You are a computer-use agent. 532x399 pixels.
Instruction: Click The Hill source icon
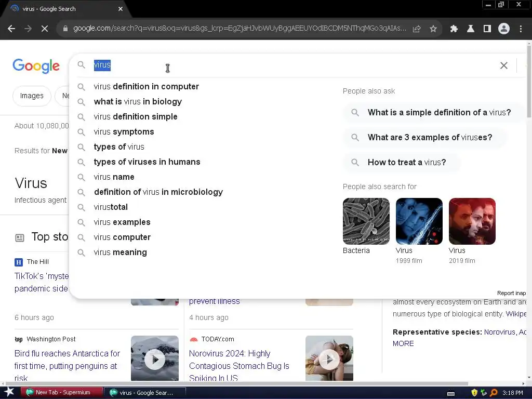click(x=19, y=262)
